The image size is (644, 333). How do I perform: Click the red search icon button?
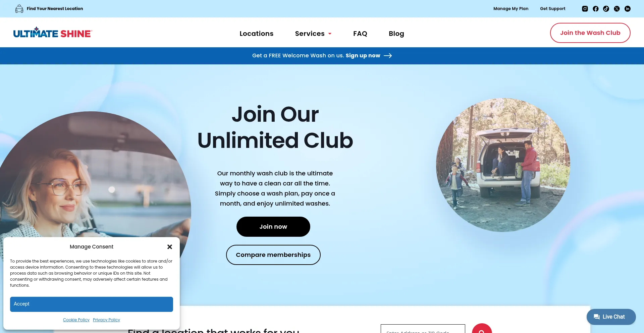pyautogui.click(x=482, y=329)
